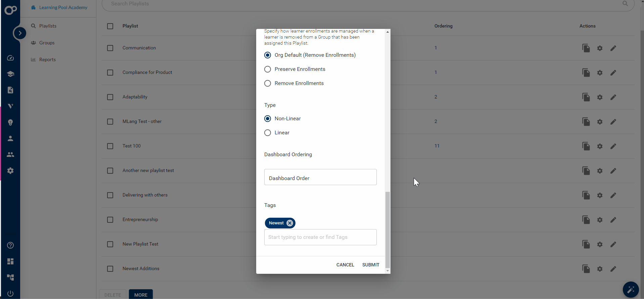Click the magic wand floating button

pos(631,290)
